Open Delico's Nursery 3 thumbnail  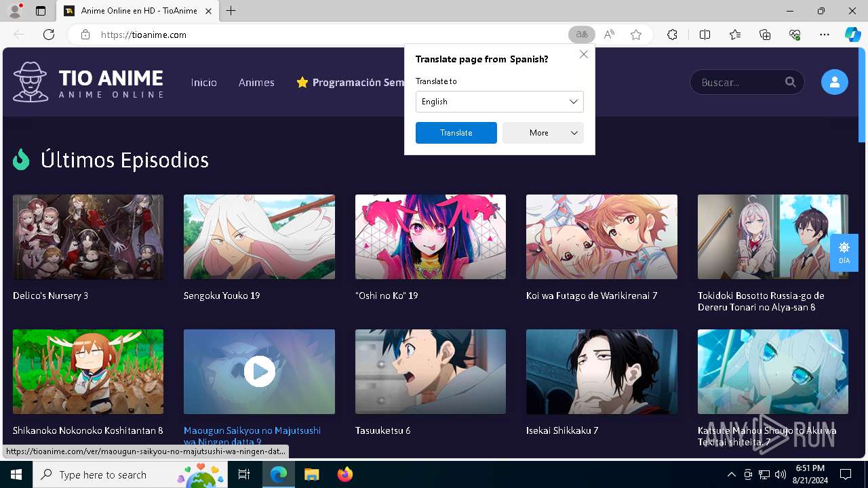[88, 237]
